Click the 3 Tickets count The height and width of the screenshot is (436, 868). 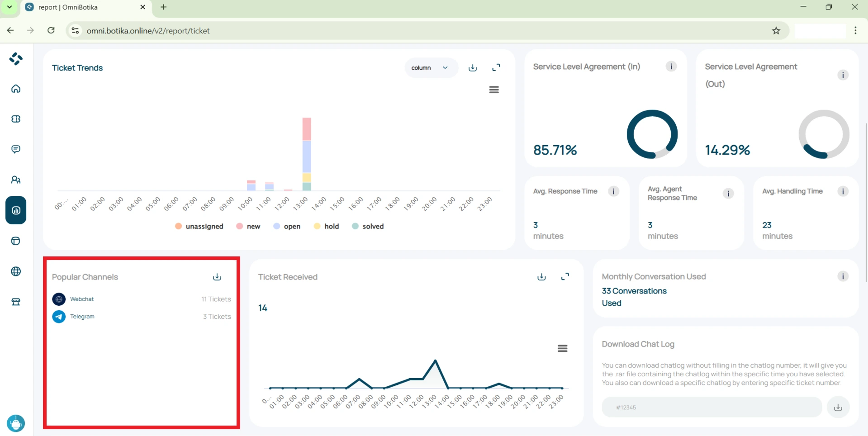pos(217,317)
